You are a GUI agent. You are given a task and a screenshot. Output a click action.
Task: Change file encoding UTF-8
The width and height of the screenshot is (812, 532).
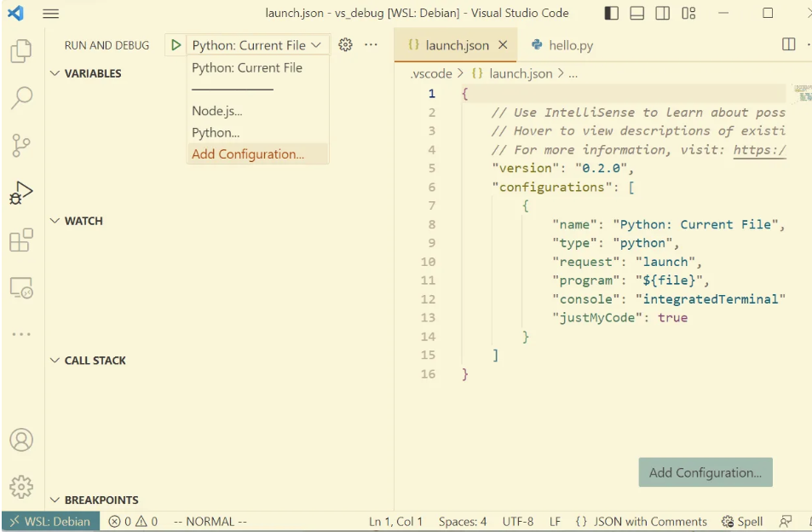click(517, 522)
